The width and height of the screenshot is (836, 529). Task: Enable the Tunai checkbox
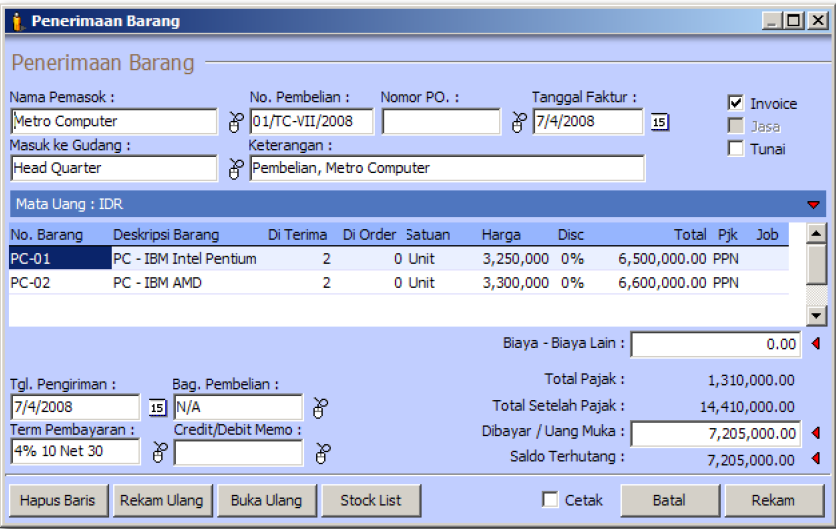point(736,148)
